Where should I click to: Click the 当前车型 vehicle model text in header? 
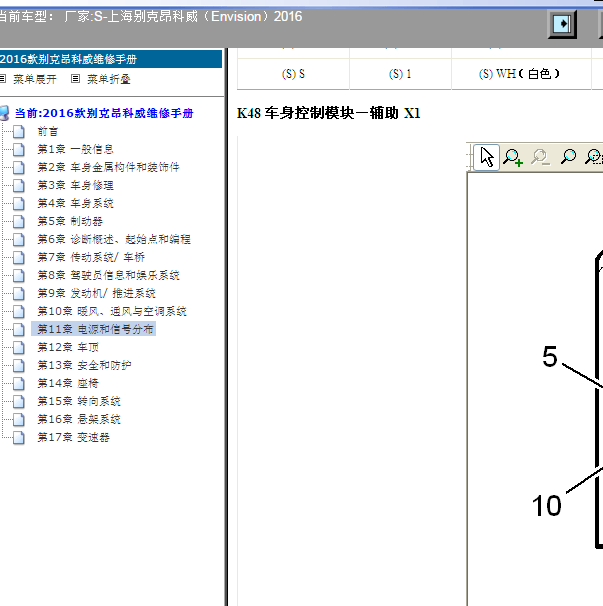tap(150, 17)
